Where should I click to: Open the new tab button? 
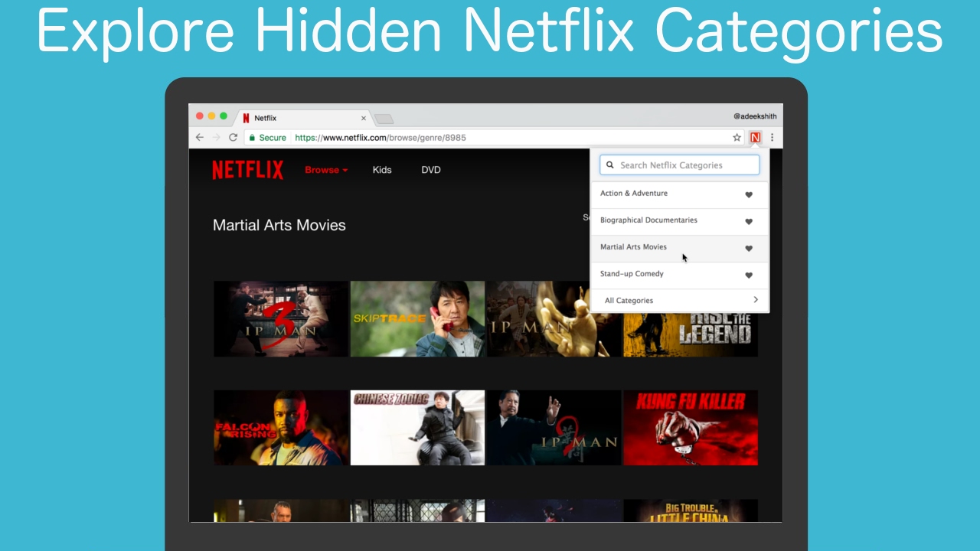click(384, 119)
